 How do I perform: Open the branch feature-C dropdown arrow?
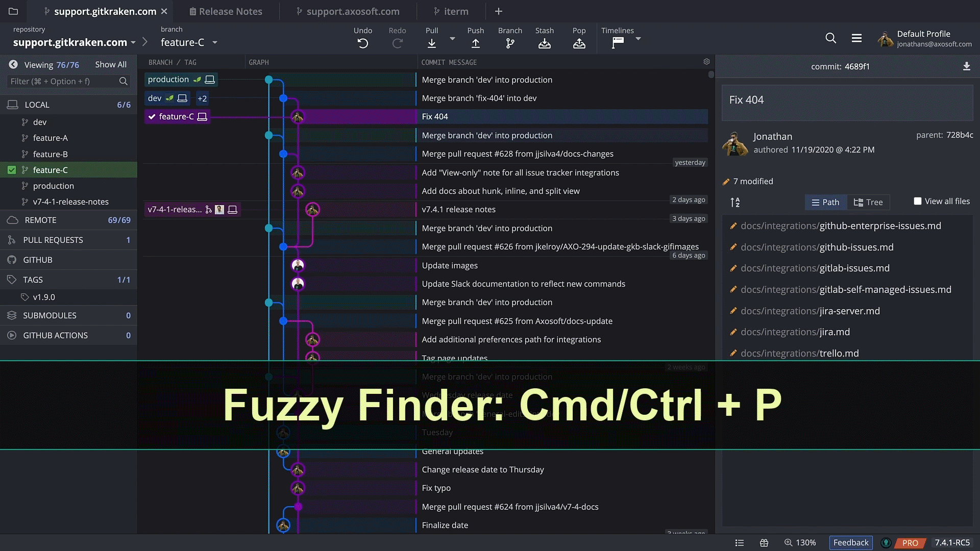(x=215, y=43)
